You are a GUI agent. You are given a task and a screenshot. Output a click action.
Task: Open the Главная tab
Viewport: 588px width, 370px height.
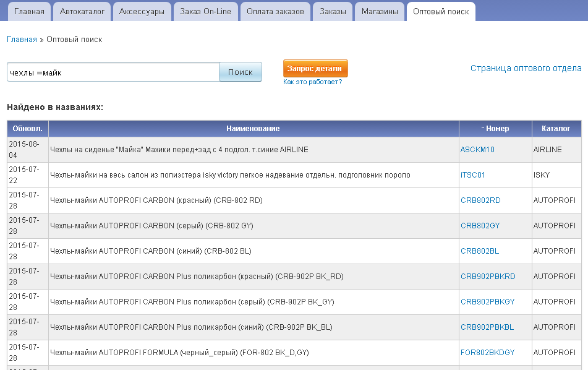point(29,11)
